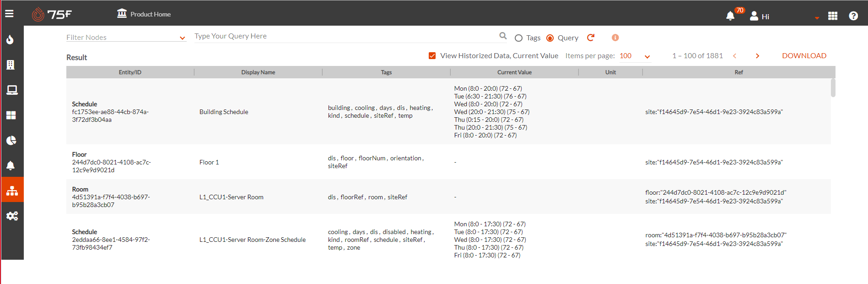Select the Tags radio button
Screen dimensions: 868x284
point(518,38)
